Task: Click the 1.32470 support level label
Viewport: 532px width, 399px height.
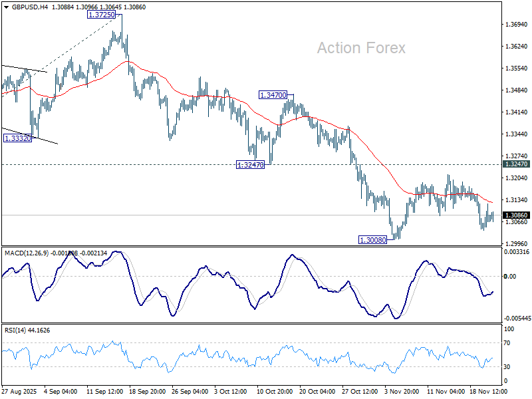Action: pyautogui.click(x=250, y=165)
